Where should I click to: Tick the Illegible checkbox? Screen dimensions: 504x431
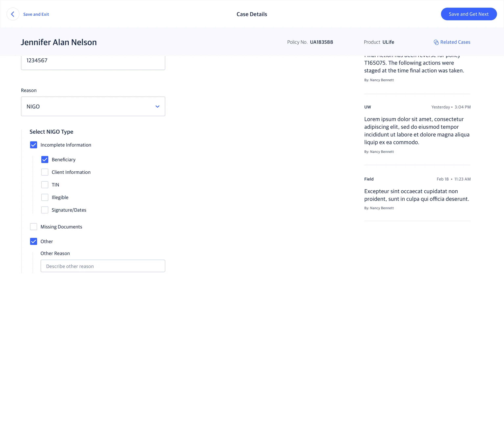[45, 197]
